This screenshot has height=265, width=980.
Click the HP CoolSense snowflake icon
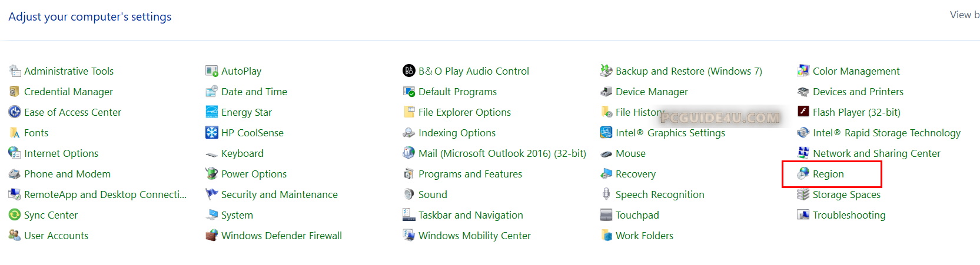coord(211,132)
